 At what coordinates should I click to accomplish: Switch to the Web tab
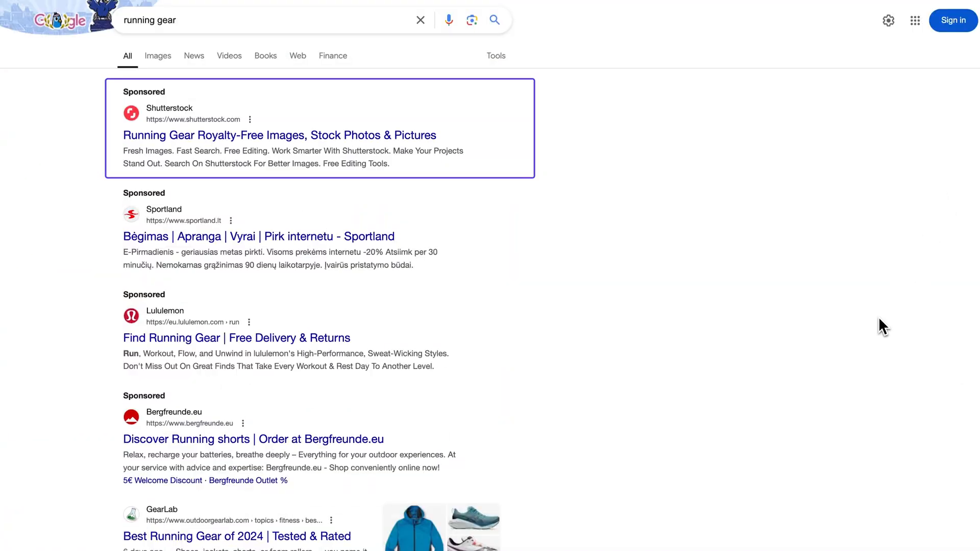tap(298, 56)
